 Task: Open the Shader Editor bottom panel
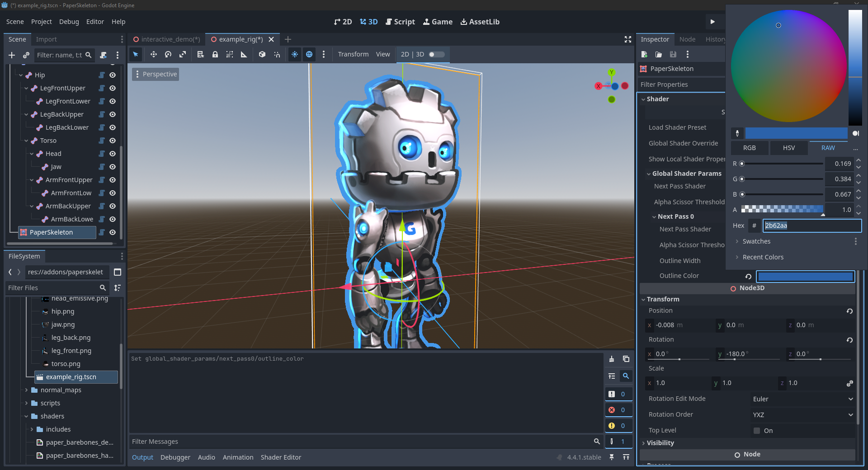point(281,457)
